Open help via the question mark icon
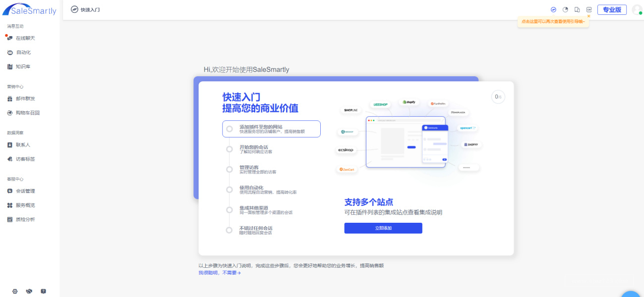Viewport: 644px width, 297px height. [x=43, y=291]
